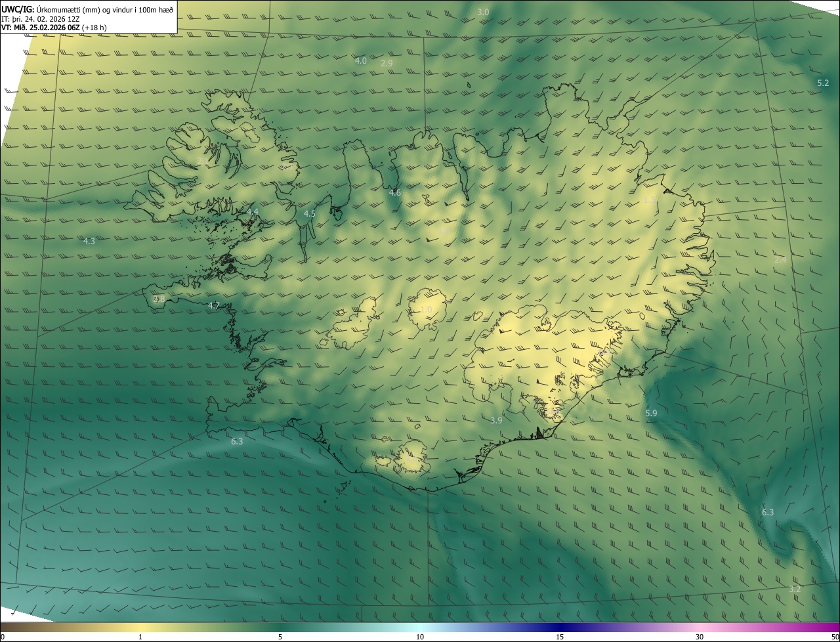Click the IT initial time line
The width and height of the screenshot is (840, 642).
[x=41, y=19]
